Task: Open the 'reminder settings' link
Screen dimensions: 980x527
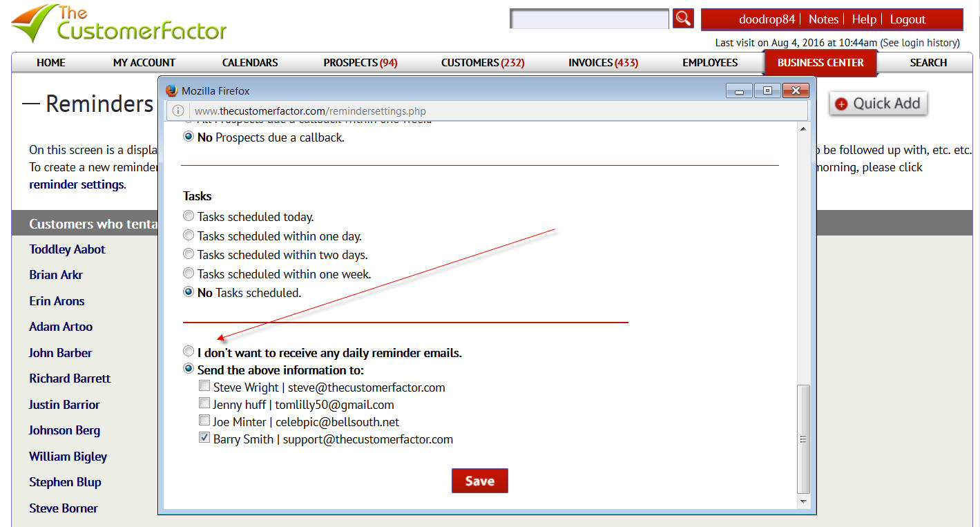Action: pyautogui.click(x=77, y=184)
